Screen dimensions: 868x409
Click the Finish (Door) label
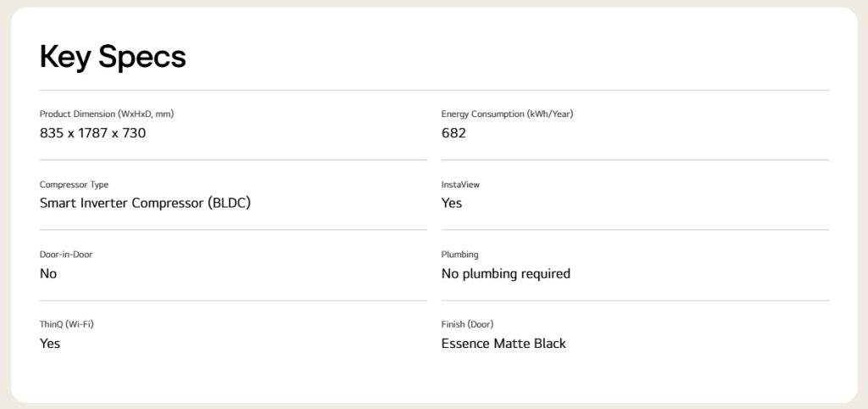pyautogui.click(x=467, y=324)
